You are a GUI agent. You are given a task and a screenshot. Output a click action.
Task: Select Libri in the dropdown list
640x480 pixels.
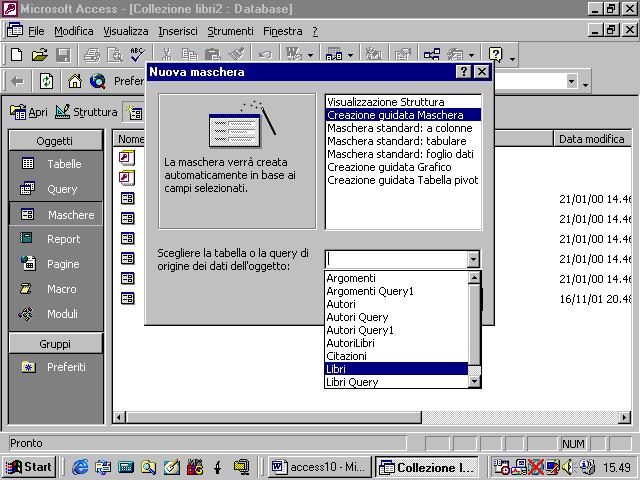pyautogui.click(x=396, y=369)
